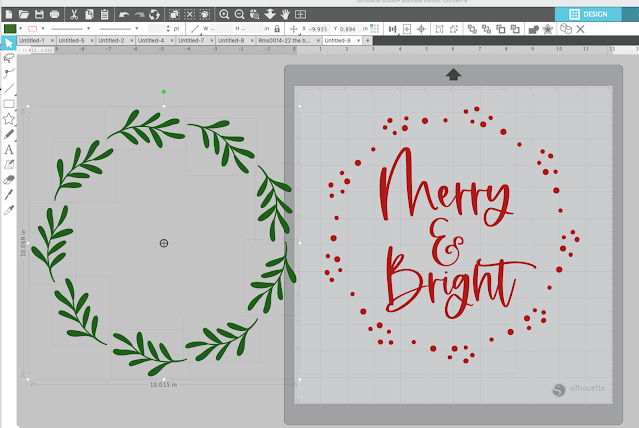Image resolution: width=639 pixels, height=428 pixels.
Task: Select the Line drawing tool
Action: tap(9, 88)
